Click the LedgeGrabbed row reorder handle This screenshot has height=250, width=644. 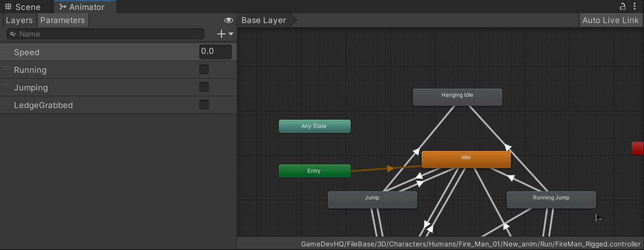tap(7, 104)
